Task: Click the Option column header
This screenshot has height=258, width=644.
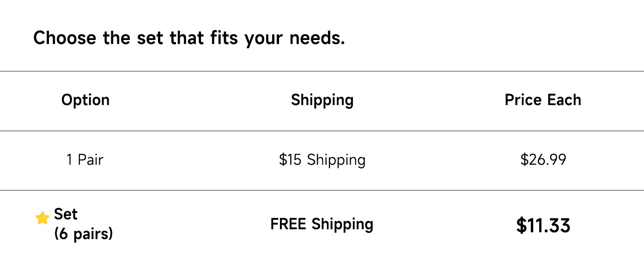Action: coord(85,100)
